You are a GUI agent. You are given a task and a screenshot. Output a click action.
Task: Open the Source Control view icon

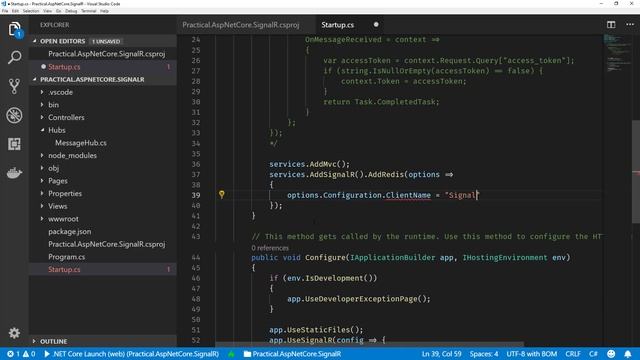click(14, 86)
